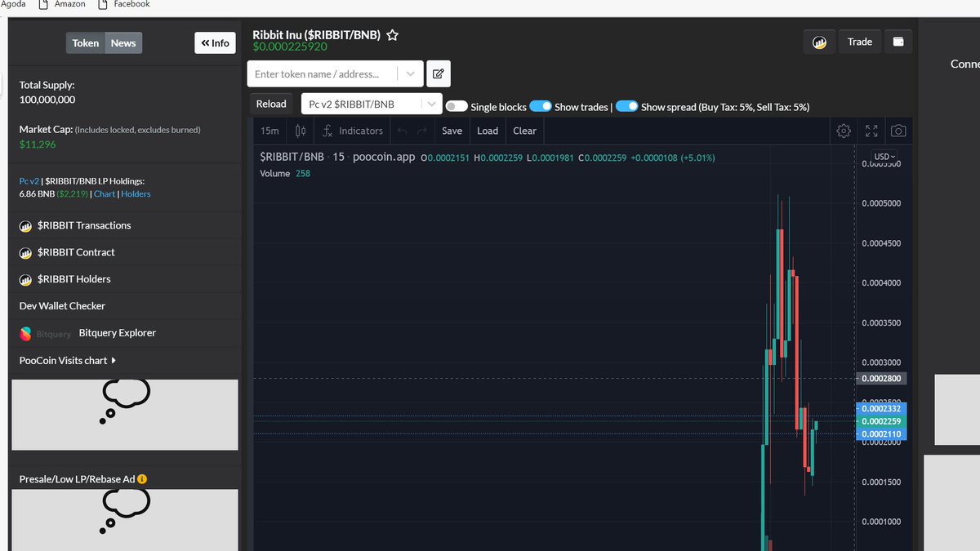Take a chart snapshot with camera icon

[898, 131]
